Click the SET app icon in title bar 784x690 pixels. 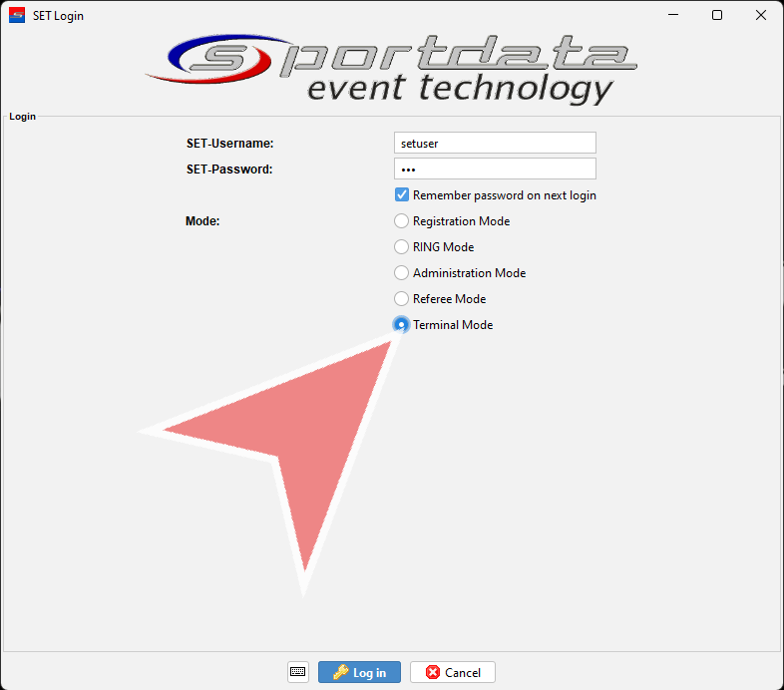coord(17,16)
